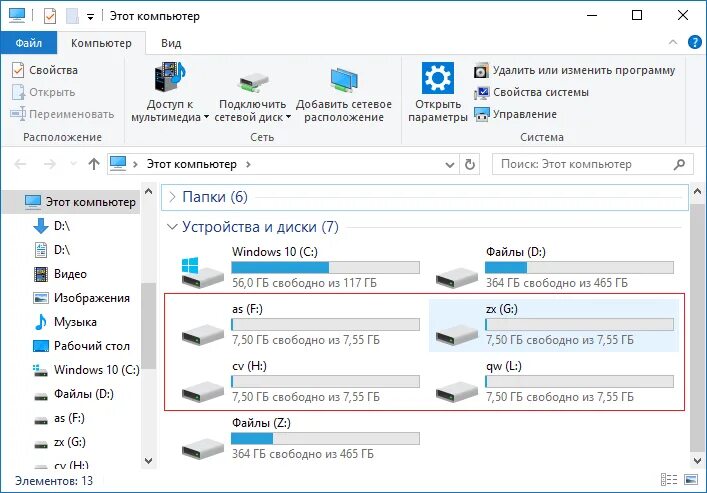Open the address bar history dropdown
The image size is (707, 493).
pyautogui.click(x=450, y=165)
